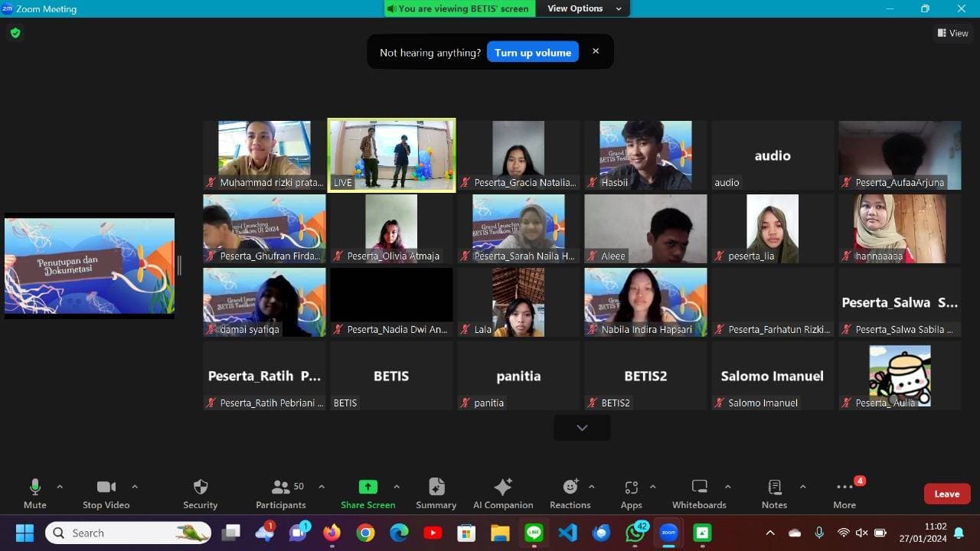This screenshot has width=980, height=551.
Task: Select hannaaaaa video tile
Action: 900,228
